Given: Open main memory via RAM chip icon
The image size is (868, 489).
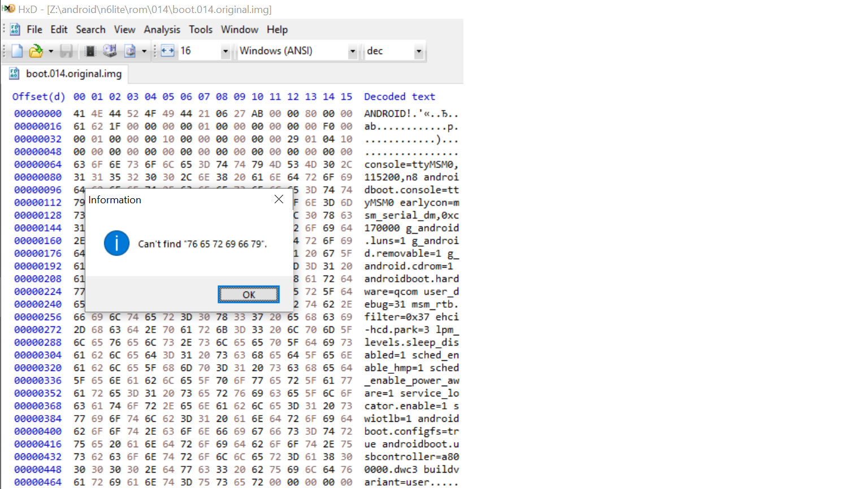Looking at the screenshot, I should point(90,51).
